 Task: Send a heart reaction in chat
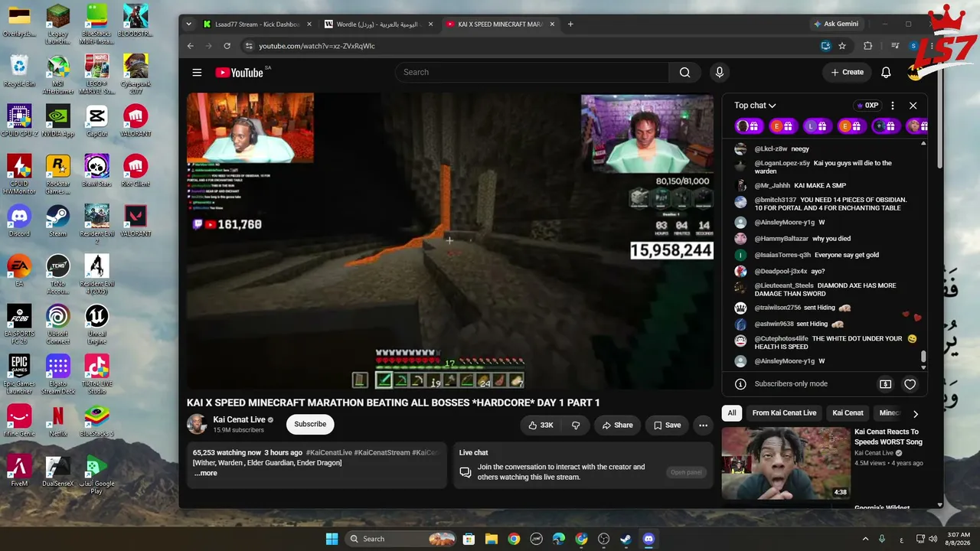click(x=910, y=384)
